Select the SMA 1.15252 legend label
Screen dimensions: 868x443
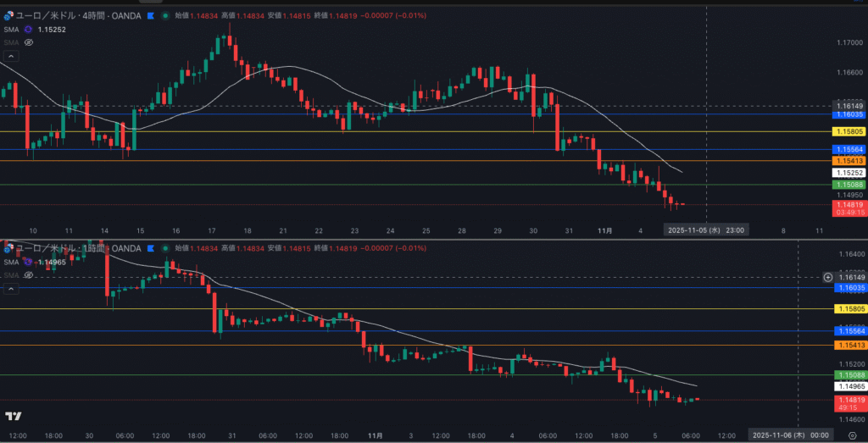[10, 29]
